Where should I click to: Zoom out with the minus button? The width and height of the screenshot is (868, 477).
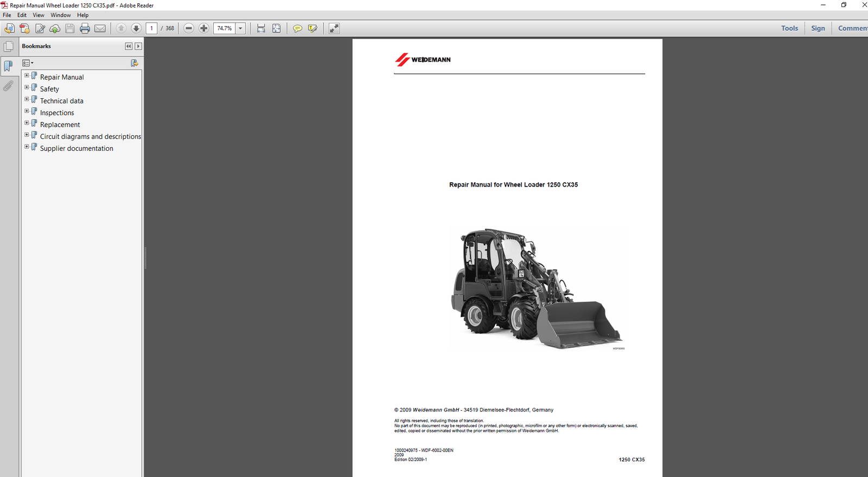(189, 28)
